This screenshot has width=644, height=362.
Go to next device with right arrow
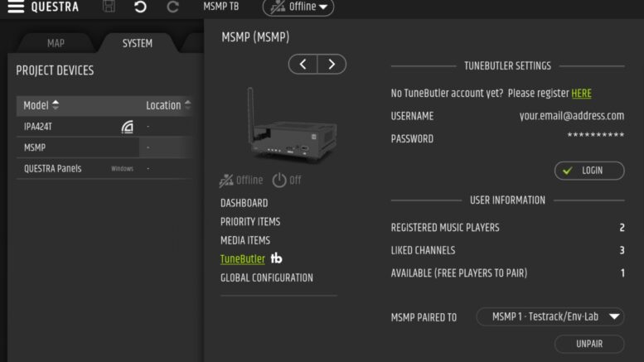(x=332, y=65)
